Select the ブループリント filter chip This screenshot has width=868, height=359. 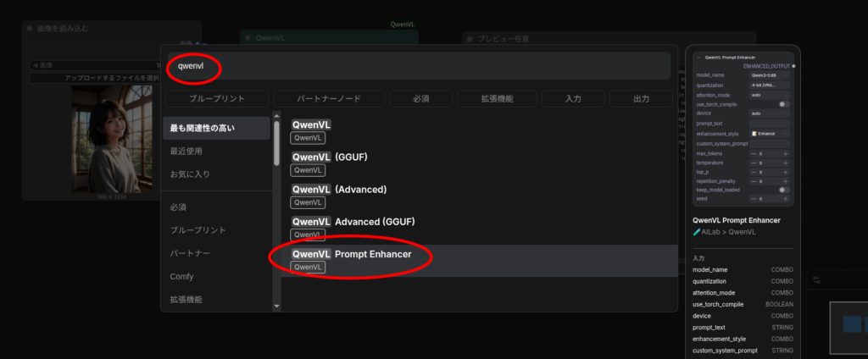coord(216,99)
